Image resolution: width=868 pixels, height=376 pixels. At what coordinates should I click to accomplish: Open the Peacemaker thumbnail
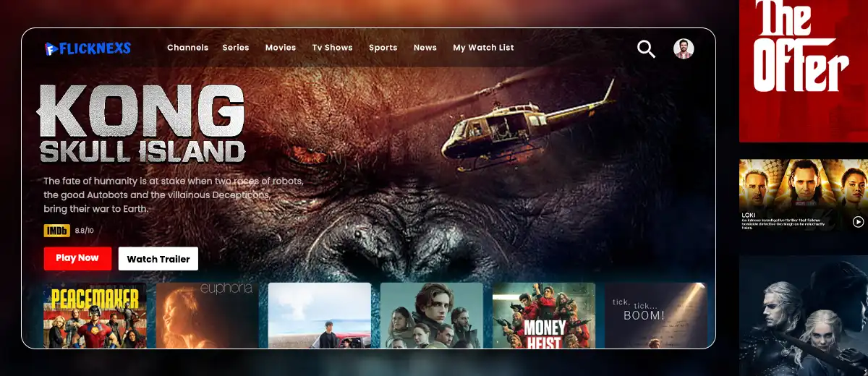95,315
